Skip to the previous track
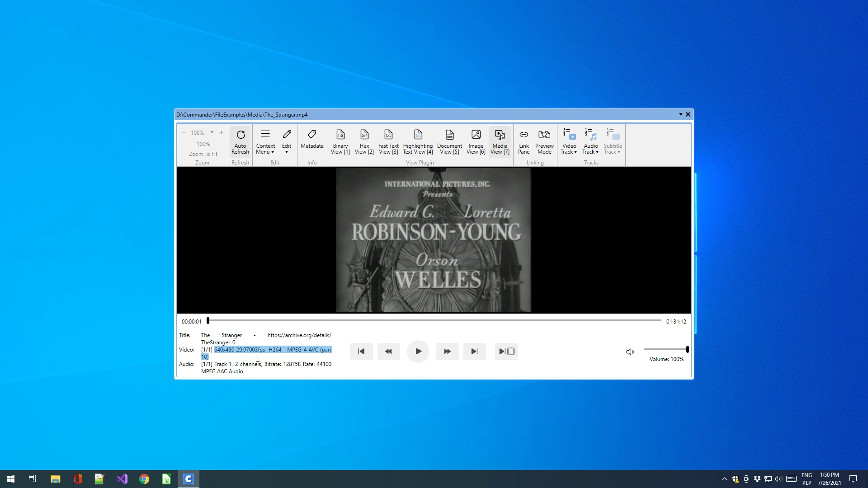The width and height of the screenshot is (868, 488). (x=361, y=352)
